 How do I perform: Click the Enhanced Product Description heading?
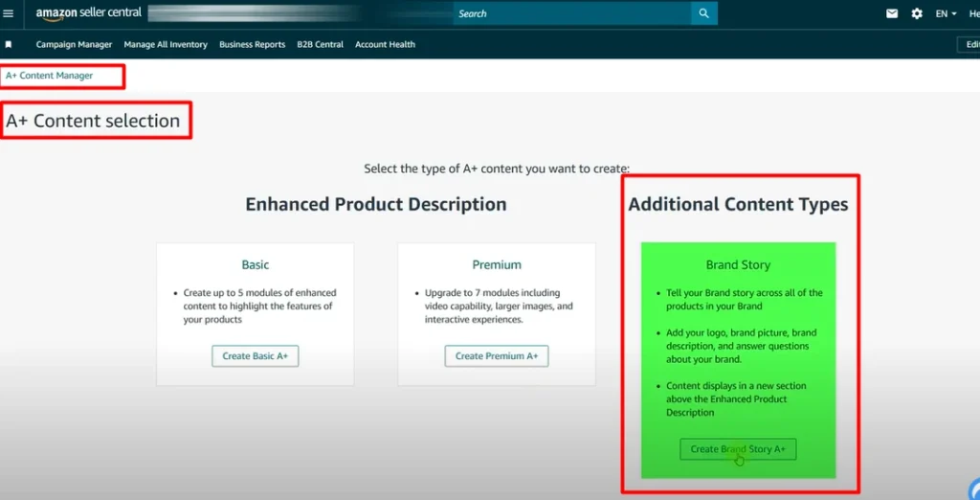375,204
